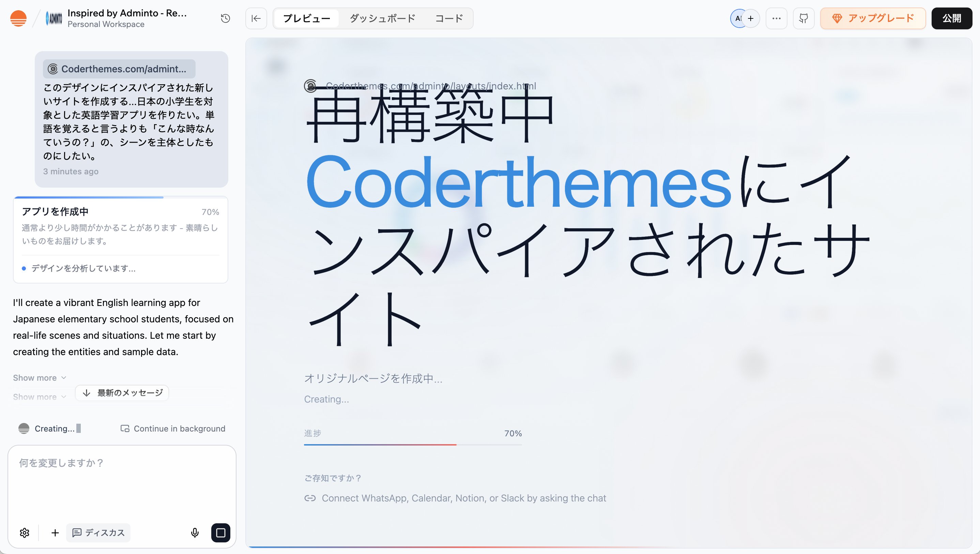Collapse the chat panel with arrow icon
This screenshot has height=554, width=980.
(x=256, y=18)
